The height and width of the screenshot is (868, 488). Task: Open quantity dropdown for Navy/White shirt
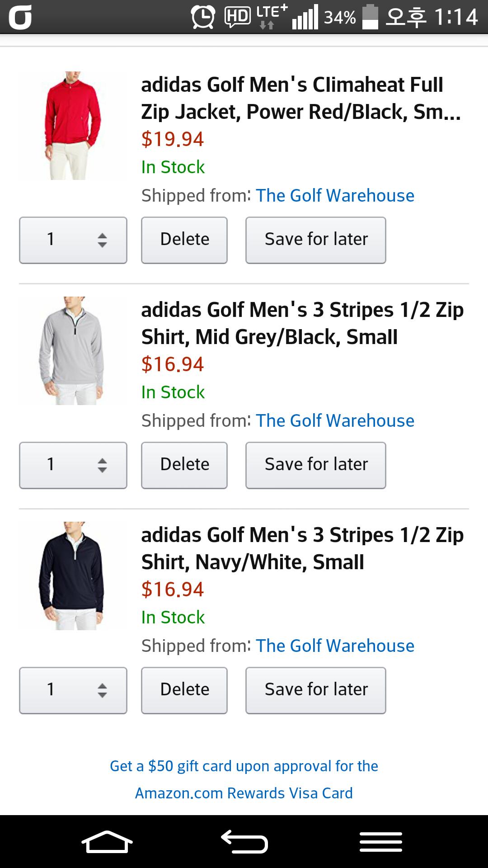(x=73, y=690)
